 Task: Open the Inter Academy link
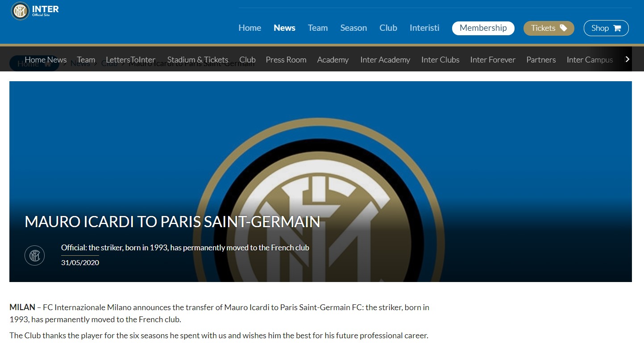[385, 60]
